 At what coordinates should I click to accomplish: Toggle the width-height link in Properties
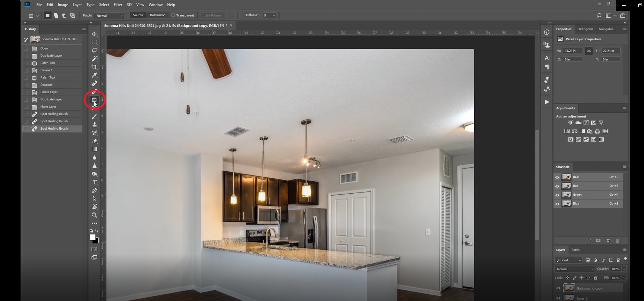[x=589, y=51]
